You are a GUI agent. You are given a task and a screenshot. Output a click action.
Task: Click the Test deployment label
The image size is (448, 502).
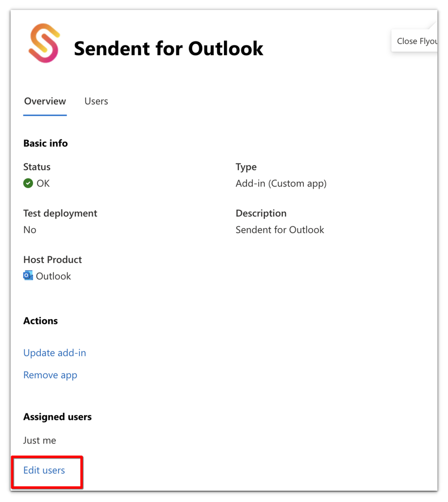pos(60,213)
